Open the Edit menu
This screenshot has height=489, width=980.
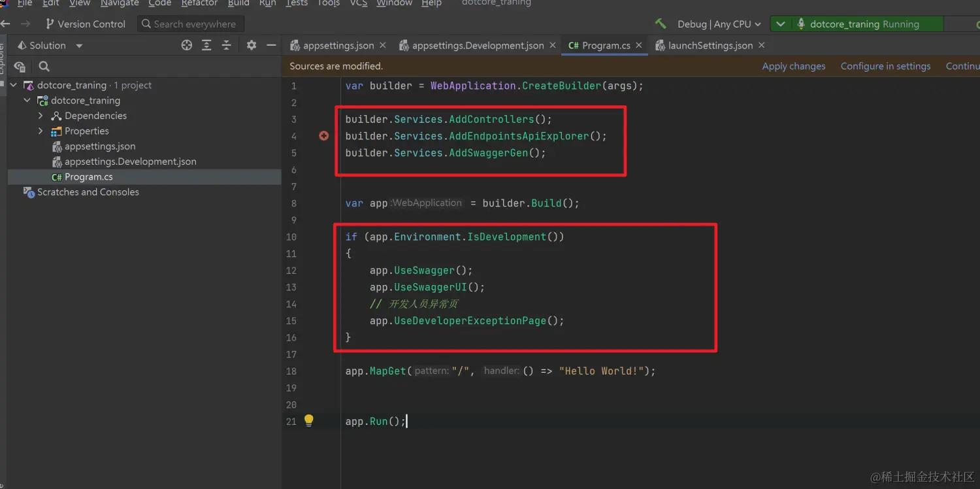click(51, 3)
